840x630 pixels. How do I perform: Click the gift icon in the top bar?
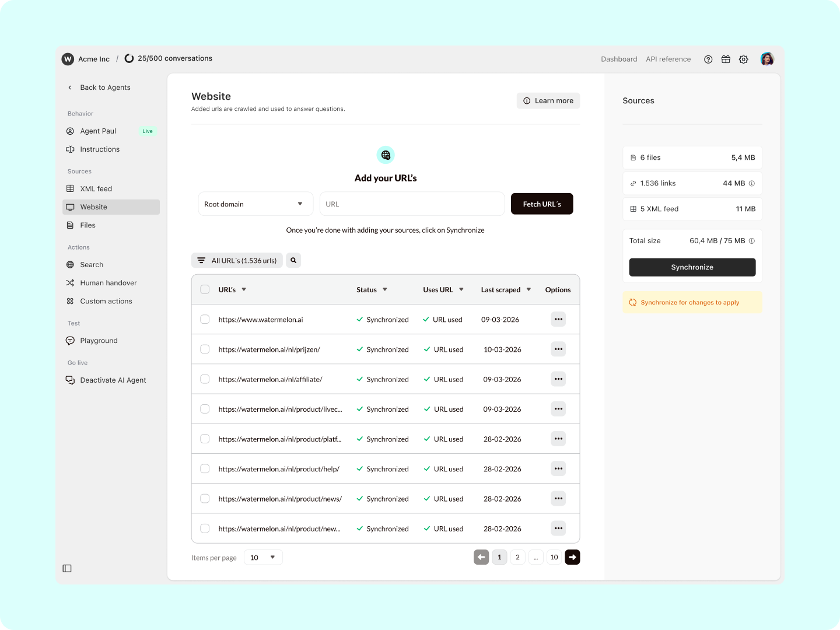[x=726, y=59]
